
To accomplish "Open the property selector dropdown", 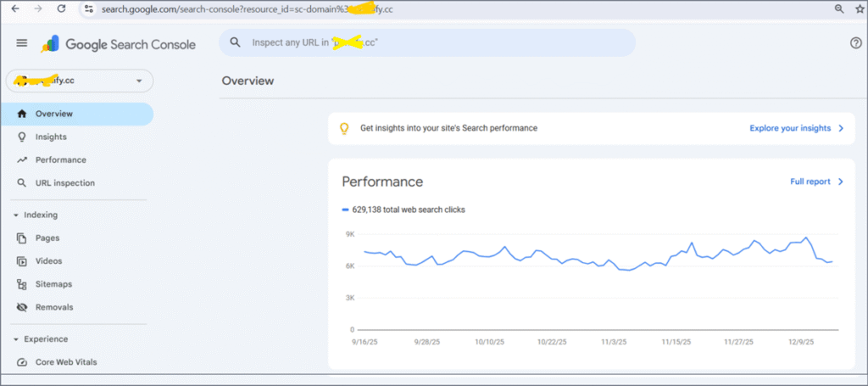I will point(80,81).
